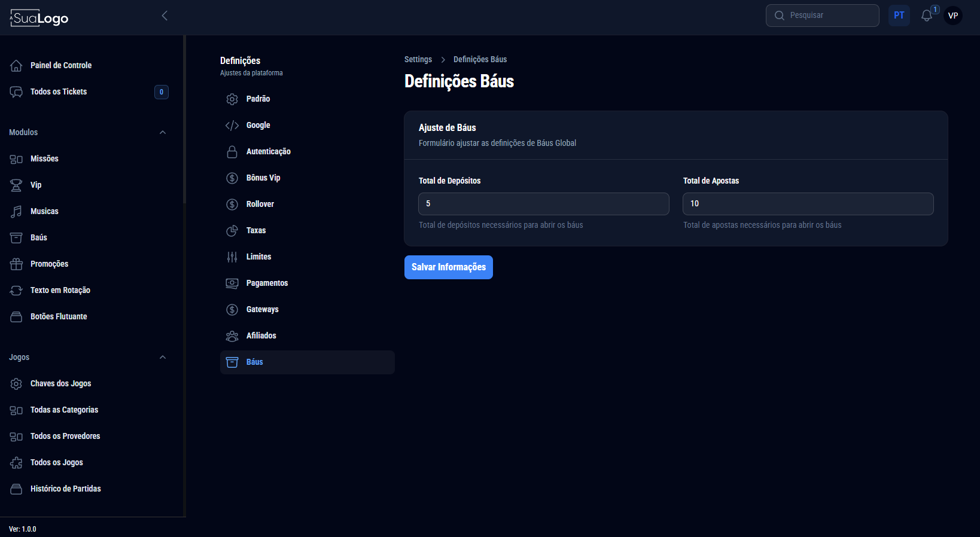The height and width of the screenshot is (537, 980).
Task: Collapse the Modulos section
Action: pos(163,133)
